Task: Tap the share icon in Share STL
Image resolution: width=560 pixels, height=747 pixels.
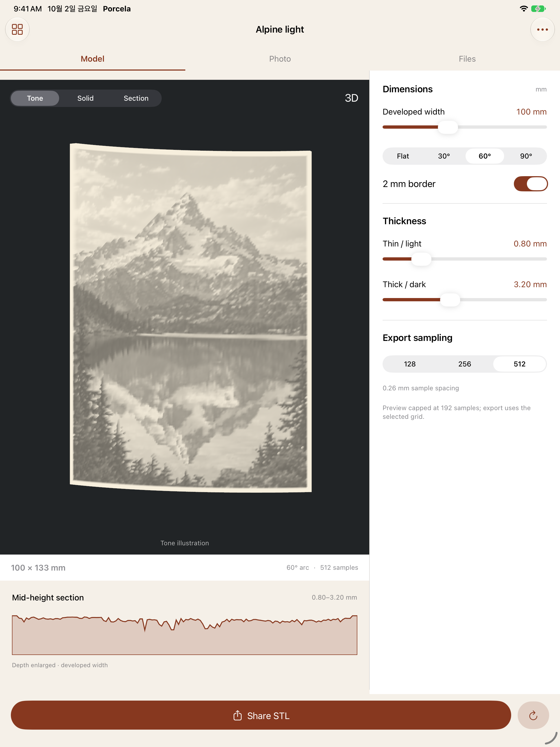Action: click(238, 715)
